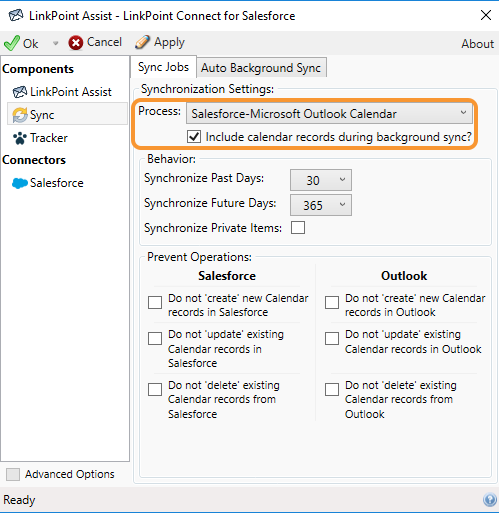
Task: Click the Salesforce column heading
Action: coord(227,276)
